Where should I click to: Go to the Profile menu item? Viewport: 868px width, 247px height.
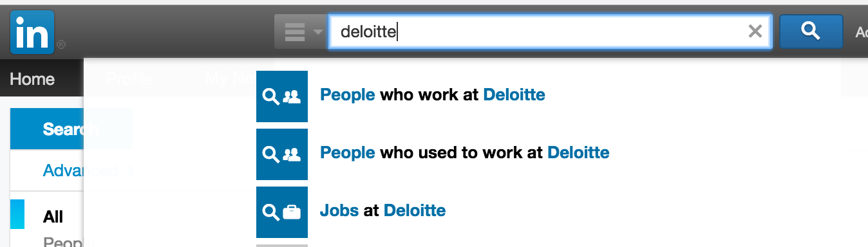[129, 79]
